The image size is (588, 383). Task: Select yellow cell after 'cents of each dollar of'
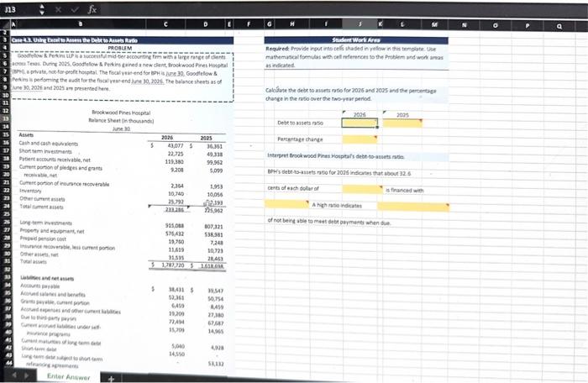click(x=362, y=189)
